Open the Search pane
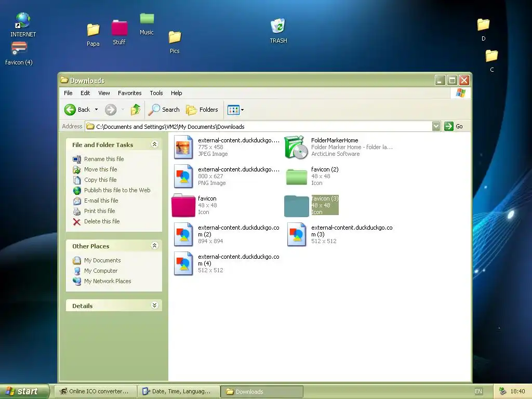Image resolution: width=532 pixels, height=399 pixels. [164, 110]
